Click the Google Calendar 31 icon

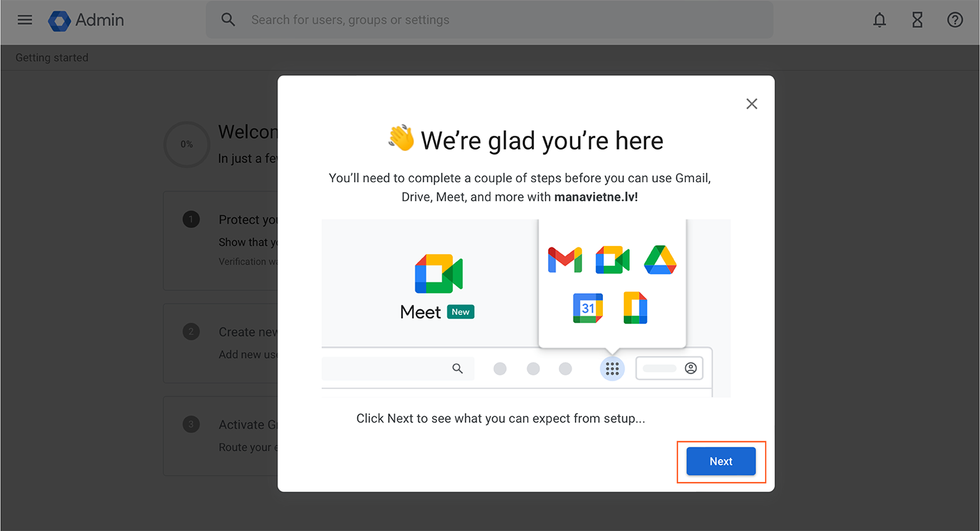click(x=588, y=309)
